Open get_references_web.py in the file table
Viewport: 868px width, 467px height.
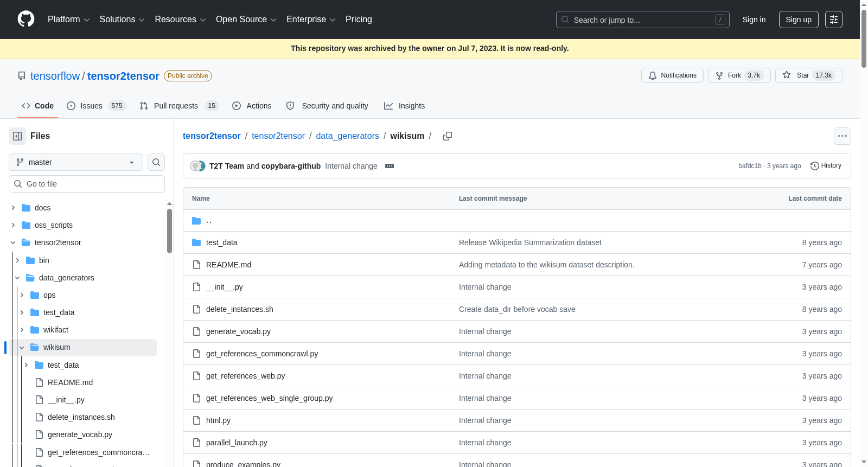coord(246,376)
